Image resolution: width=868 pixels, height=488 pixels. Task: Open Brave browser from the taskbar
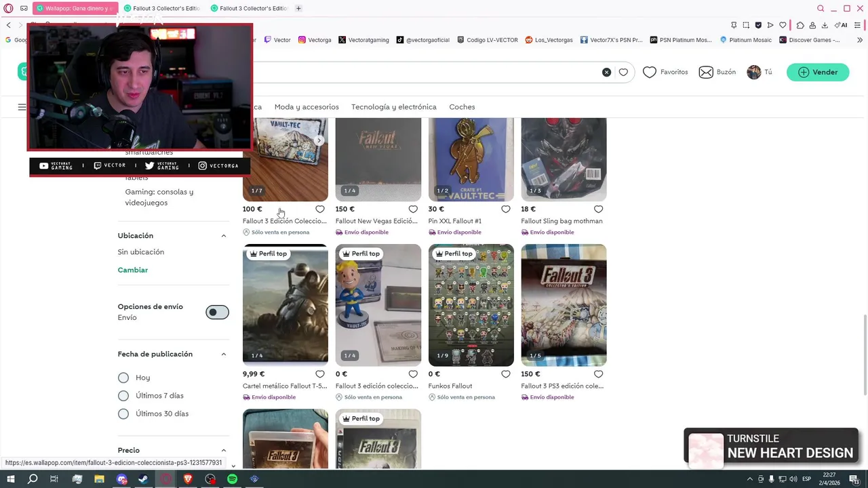[188, 479]
